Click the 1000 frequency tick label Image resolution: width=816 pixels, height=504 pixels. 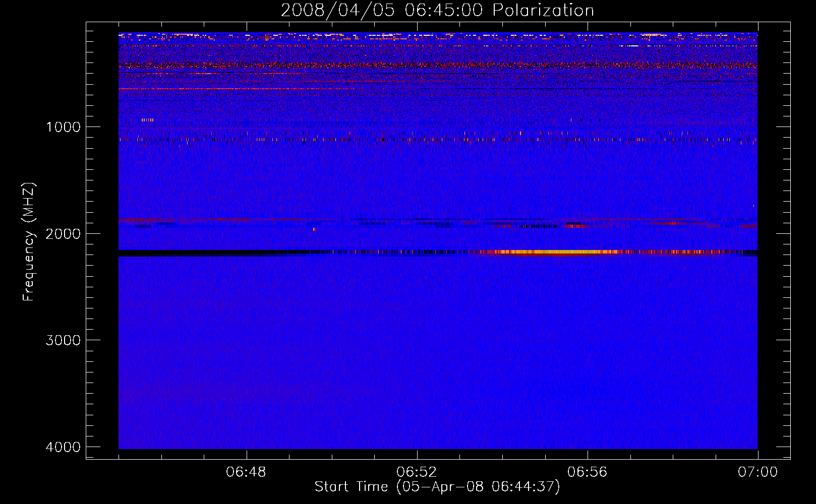tap(63, 127)
